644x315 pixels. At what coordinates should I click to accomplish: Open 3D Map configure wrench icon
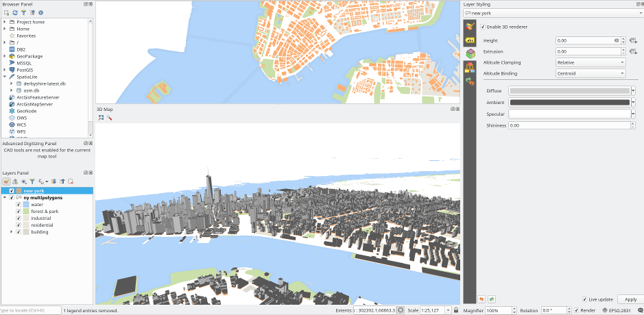tap(109, 118)
